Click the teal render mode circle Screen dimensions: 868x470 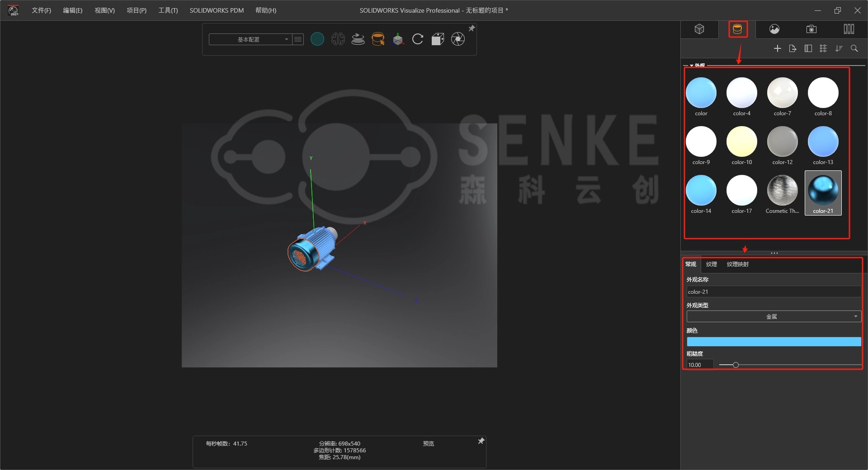tap(317, 39)
